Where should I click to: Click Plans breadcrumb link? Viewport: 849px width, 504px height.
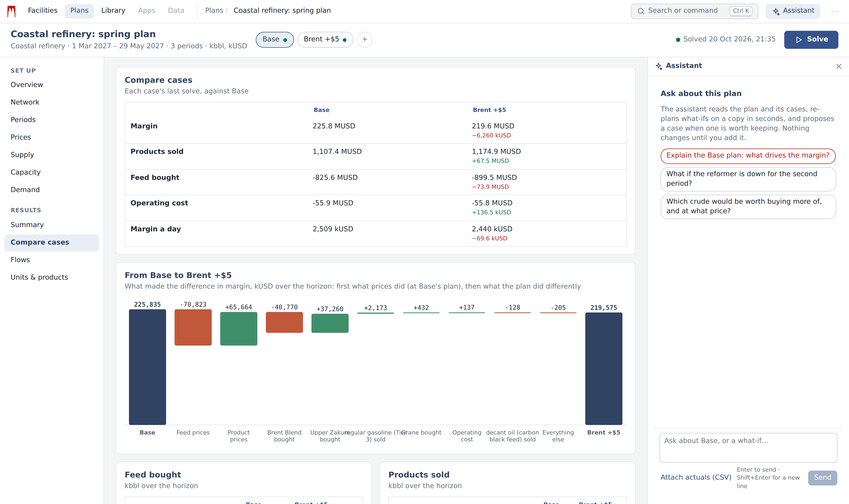point(214,11)
